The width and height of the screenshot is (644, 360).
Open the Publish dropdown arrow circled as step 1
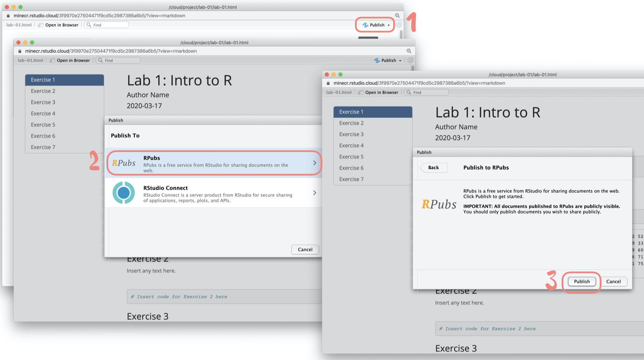[389, 25]
